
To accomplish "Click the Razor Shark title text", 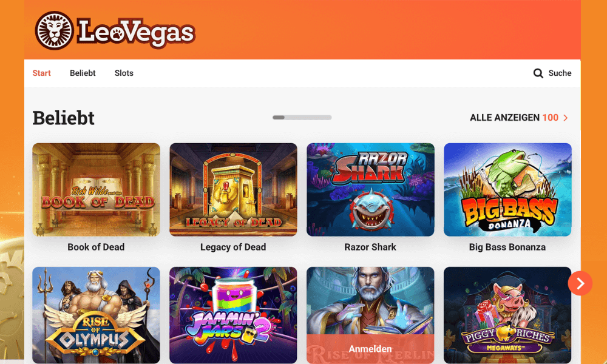I will pos(370,247).
